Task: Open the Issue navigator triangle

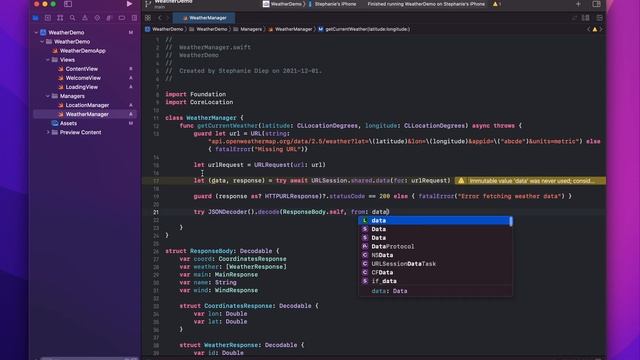Action: [x=84, y=18]
